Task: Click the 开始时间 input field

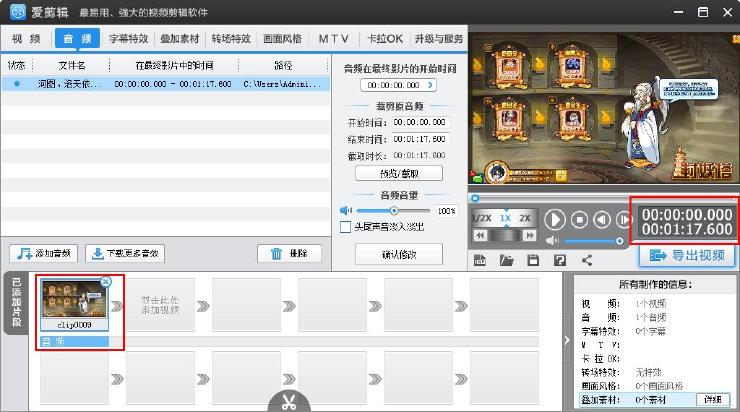Action: (x=420, y=122)
